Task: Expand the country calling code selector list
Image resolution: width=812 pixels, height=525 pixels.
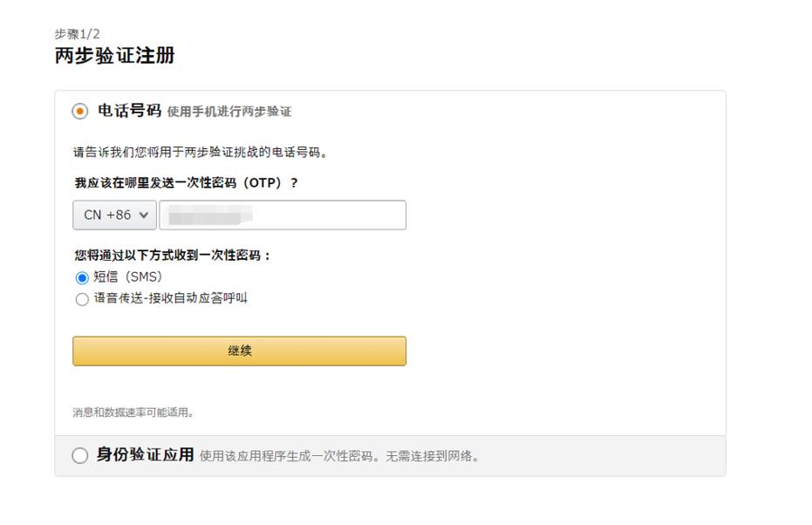Action: [113, 215]
